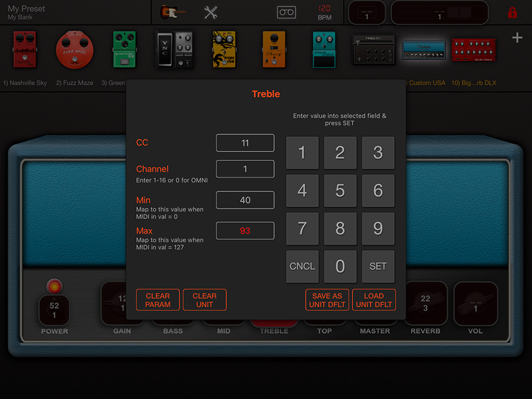This screenshot has height=399, width=532.
Task: Click CLEAR PARAM to reset the parameter
Action: (158, 300)
